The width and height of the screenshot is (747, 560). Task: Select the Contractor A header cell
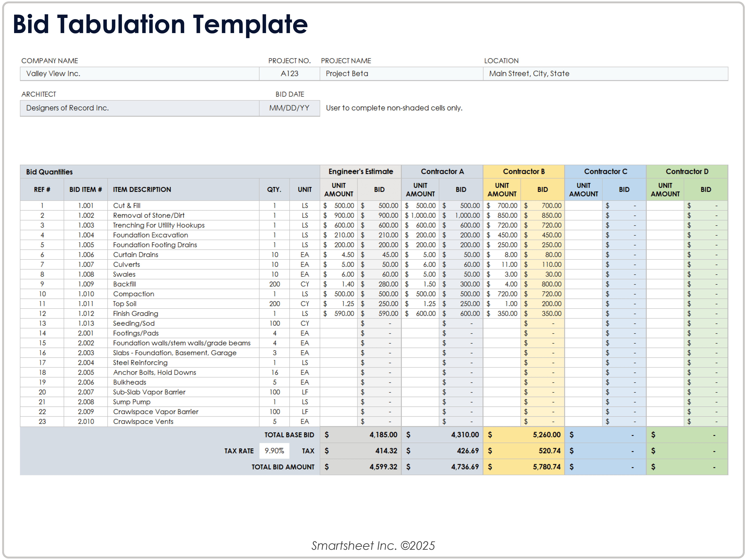pos(442,172)
